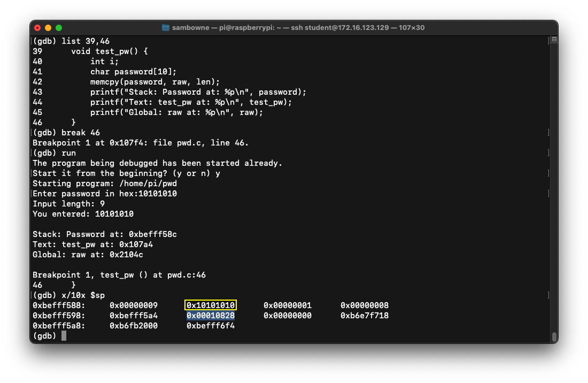
Task: Click the command 'x/10x $sp'
Action: point(83,295)
